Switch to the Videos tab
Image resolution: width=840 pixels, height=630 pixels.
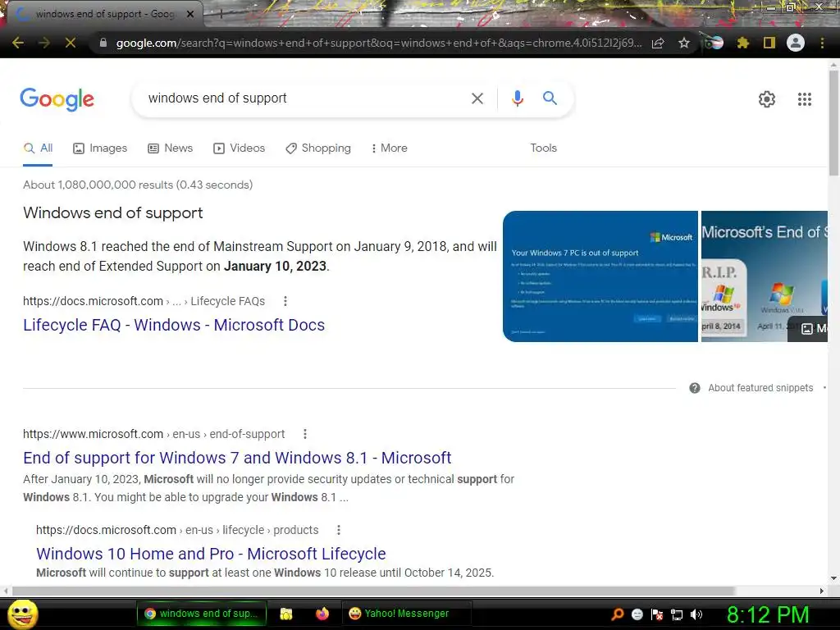click(239, 148)
